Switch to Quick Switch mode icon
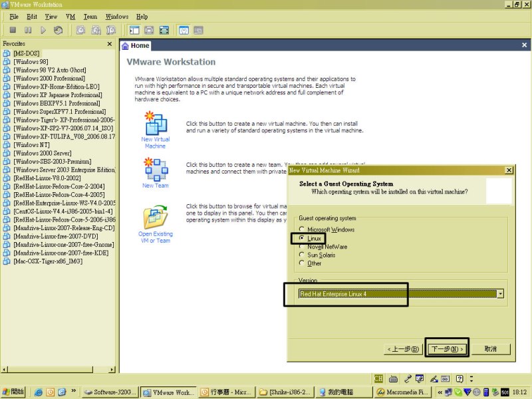532x399 pixels. coord(149,30)
